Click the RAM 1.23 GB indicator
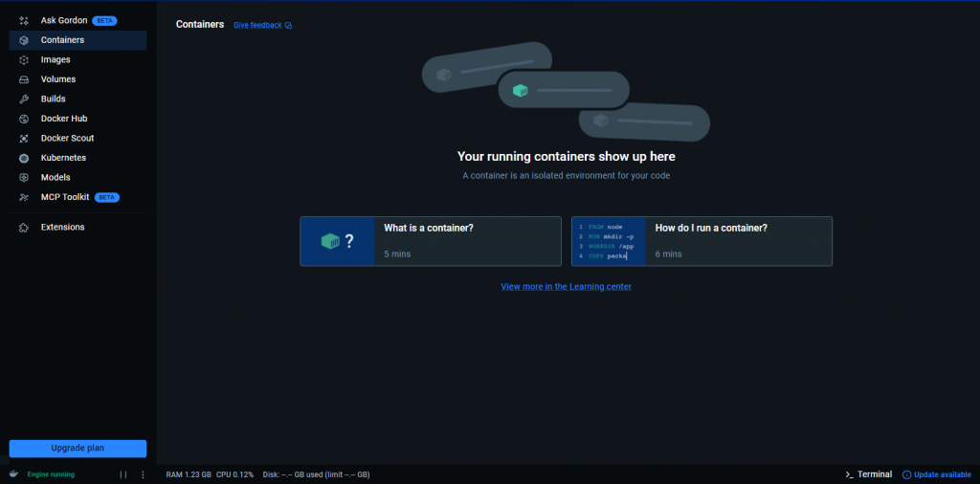The width and height of the screenshot is (980, 484). (189, 474)
